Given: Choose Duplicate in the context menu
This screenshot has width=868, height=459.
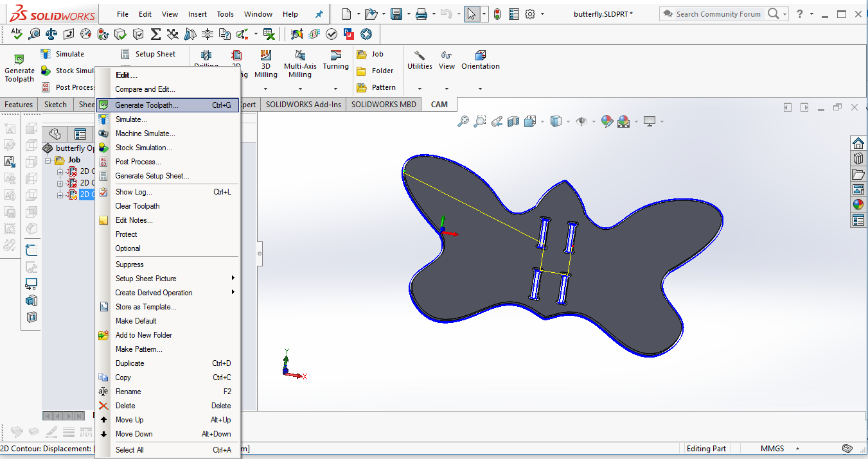Looking at the screenshot, I should click(168, 363).
